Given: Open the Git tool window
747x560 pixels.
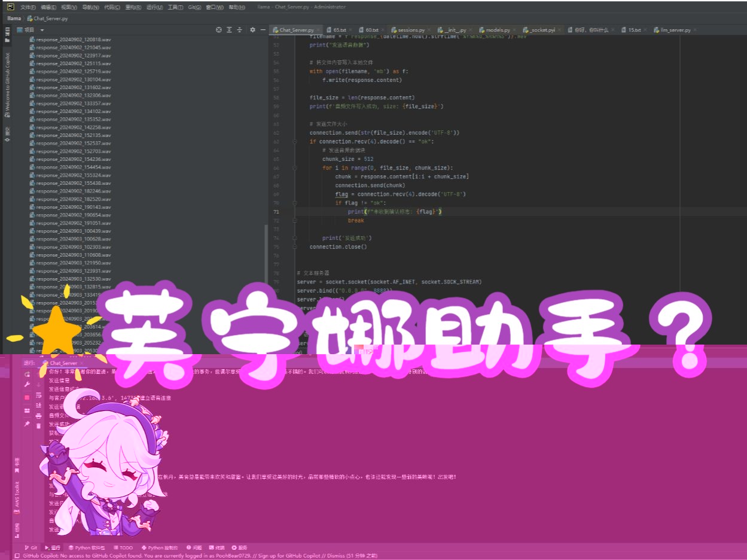Looking at the screenshot, I should 31,547.
